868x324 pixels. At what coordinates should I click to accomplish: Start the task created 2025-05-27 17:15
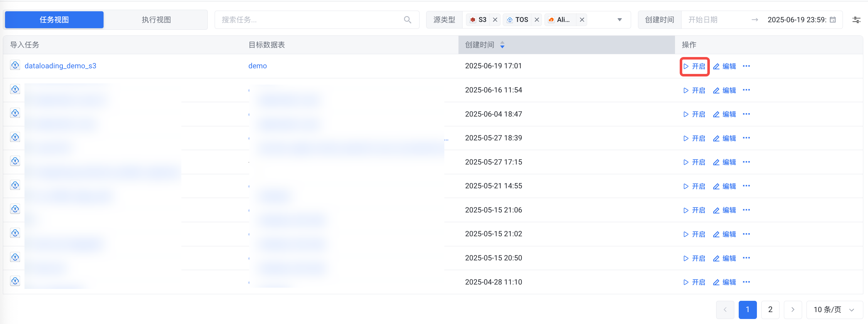(x=694, y=163)
